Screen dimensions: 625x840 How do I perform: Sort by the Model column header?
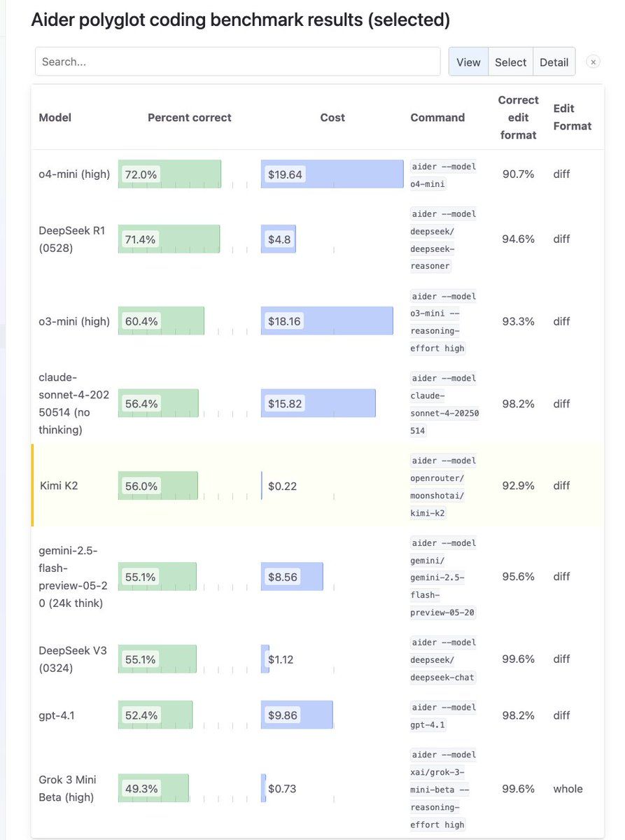tap(55, 118)
